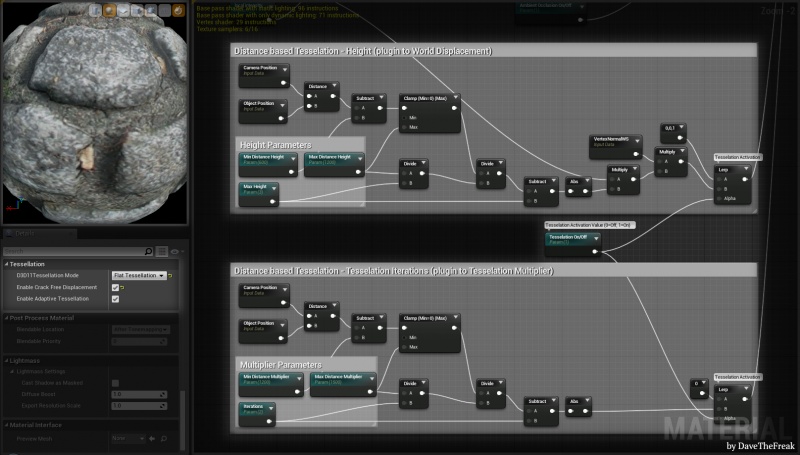
Task: Expand the Post Process Material section
Action: [x=7, y=318]
